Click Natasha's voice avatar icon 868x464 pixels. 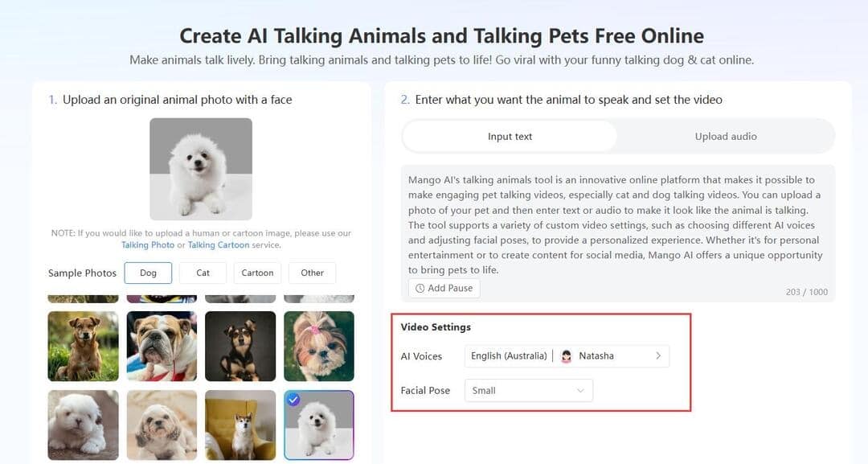pyautogui.click(x=567, y=356)
